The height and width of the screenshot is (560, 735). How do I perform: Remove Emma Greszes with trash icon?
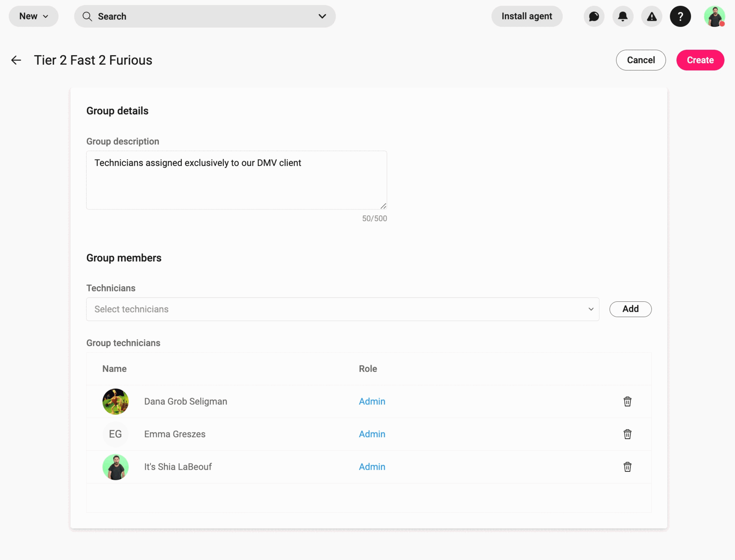[627, 434]
